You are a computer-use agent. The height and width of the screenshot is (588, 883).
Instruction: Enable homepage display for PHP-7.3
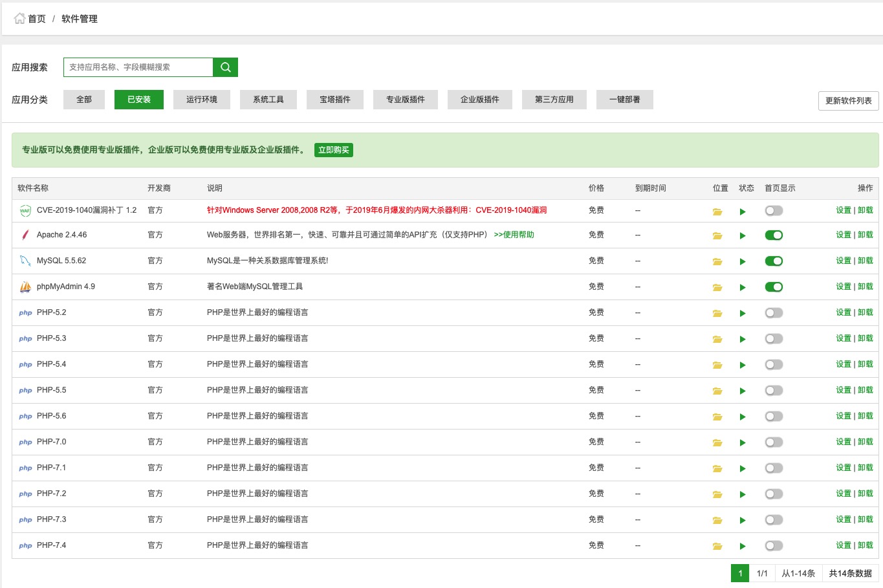click(774, 520)
